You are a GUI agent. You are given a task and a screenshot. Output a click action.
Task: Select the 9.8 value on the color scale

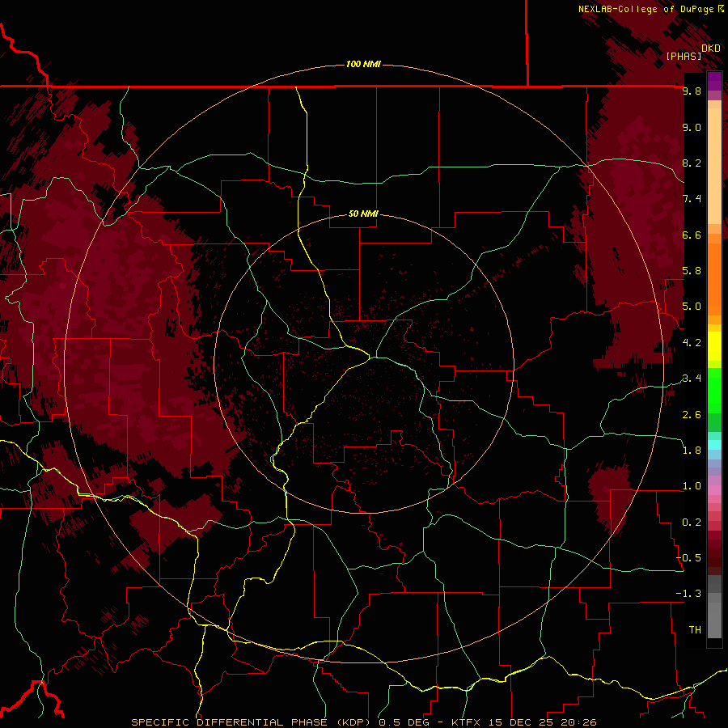pos(692,91)
